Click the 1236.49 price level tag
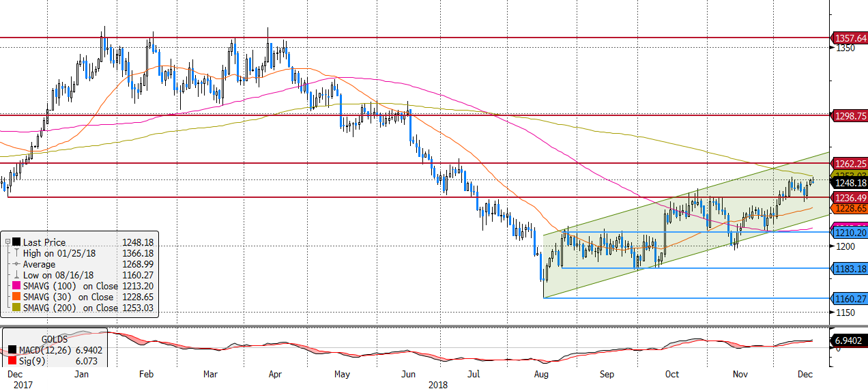Screen dimensions: 868x391 850,197
